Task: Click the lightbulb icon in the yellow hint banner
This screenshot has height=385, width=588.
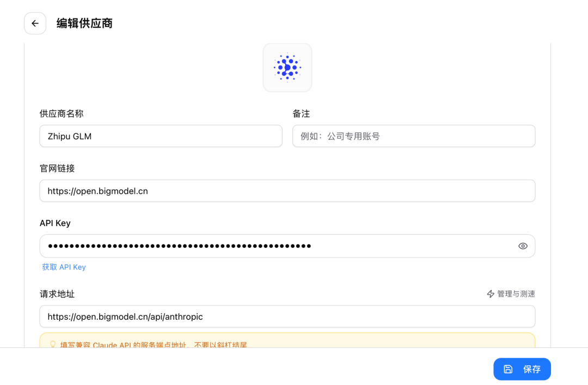Action: [x=53, y=344]
